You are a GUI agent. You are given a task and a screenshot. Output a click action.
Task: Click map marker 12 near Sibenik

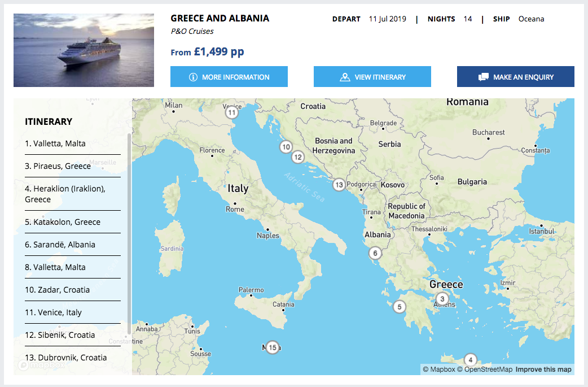(298, 157)
